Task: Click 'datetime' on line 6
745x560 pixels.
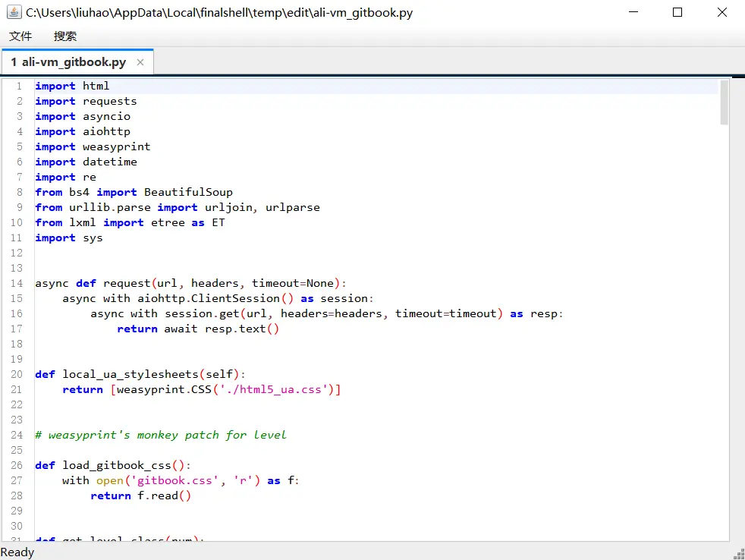Action: pos(110,162)
